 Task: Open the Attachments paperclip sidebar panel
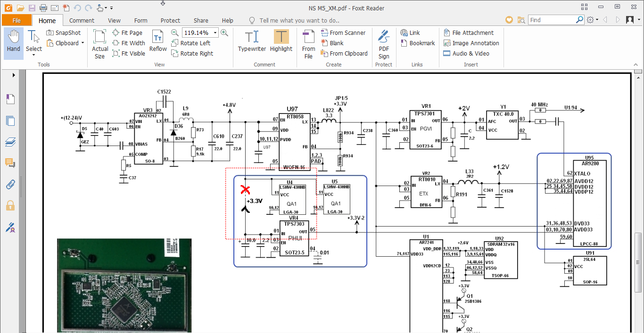(x=10, y=184)
